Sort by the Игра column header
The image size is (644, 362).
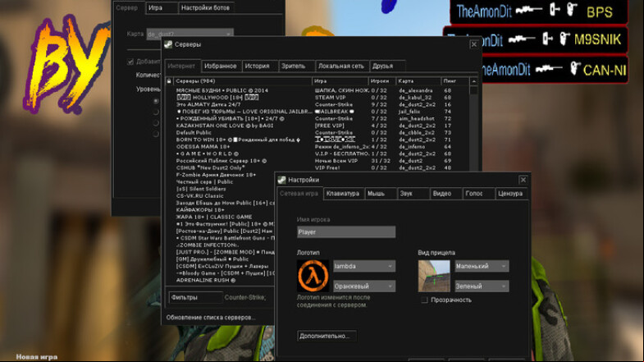click(340, 81)
